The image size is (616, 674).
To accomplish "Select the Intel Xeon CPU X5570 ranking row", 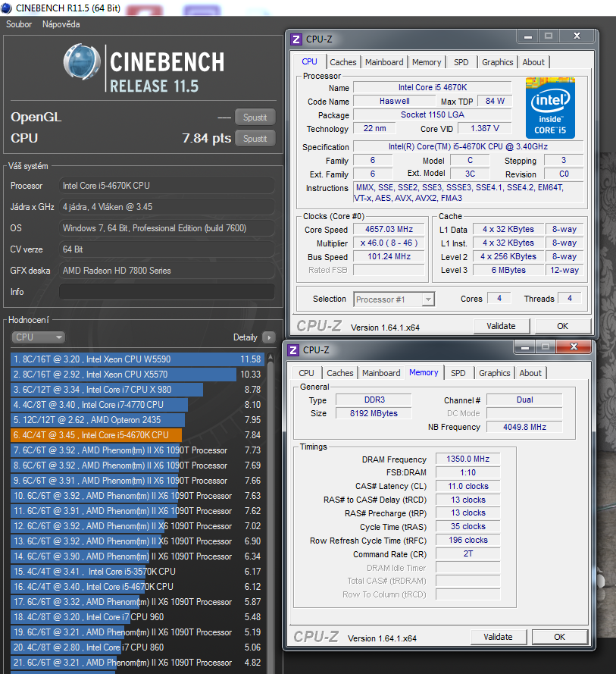I will (137, 375).
